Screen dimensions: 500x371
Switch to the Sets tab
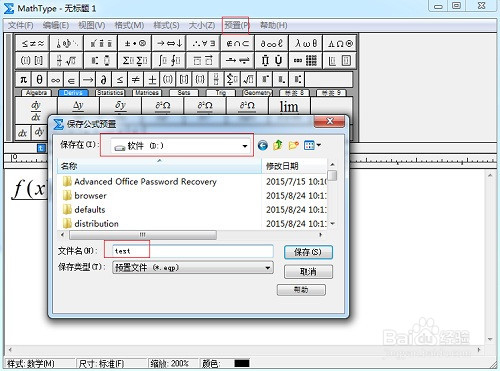184,93
